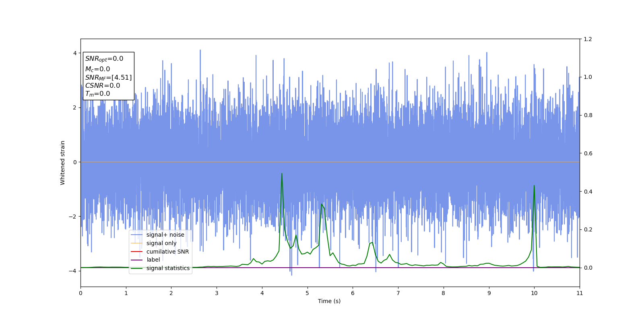This screenshot has width=644, height=322.
Task: Click the blue 'signal+ noise' legend line
Action: pos(137,235)
